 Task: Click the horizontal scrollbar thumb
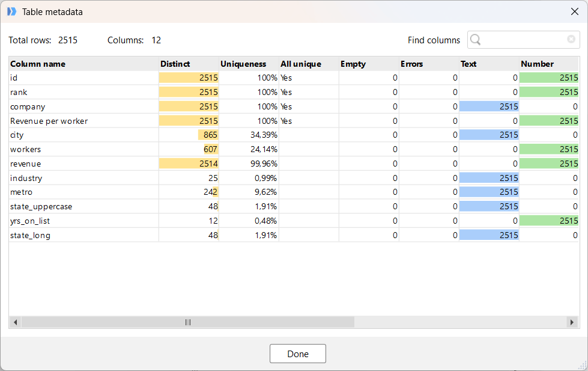tap(188, 322)
